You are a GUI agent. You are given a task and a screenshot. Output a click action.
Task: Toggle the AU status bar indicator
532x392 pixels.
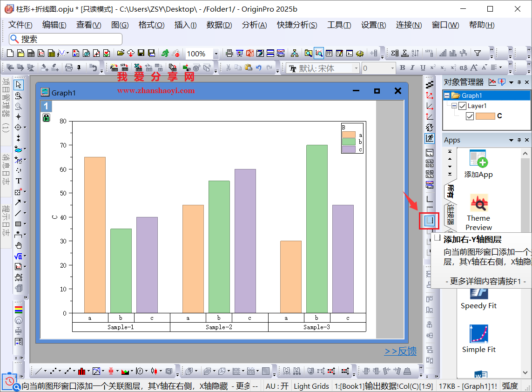[277, 386]
